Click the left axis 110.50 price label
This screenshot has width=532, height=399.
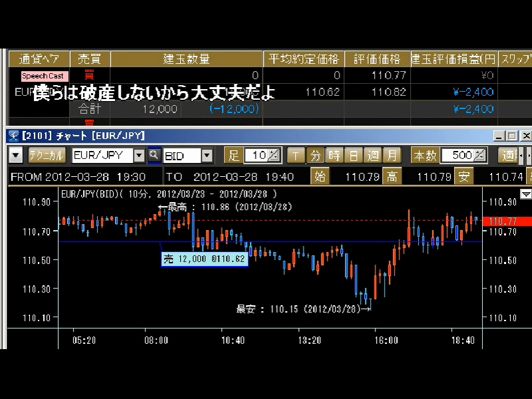pyautogui.click(x=37, y=261)
